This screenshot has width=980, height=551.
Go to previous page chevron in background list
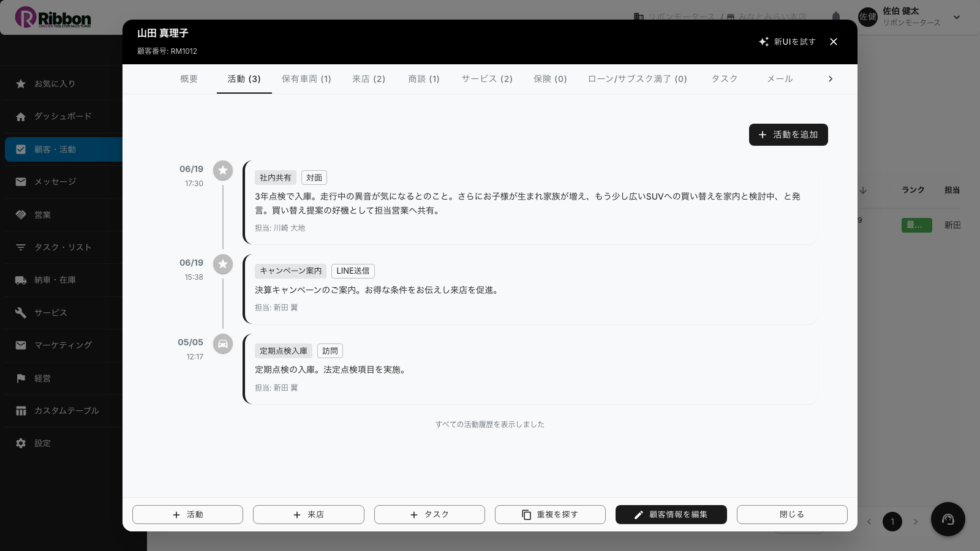tap(869, 522)
